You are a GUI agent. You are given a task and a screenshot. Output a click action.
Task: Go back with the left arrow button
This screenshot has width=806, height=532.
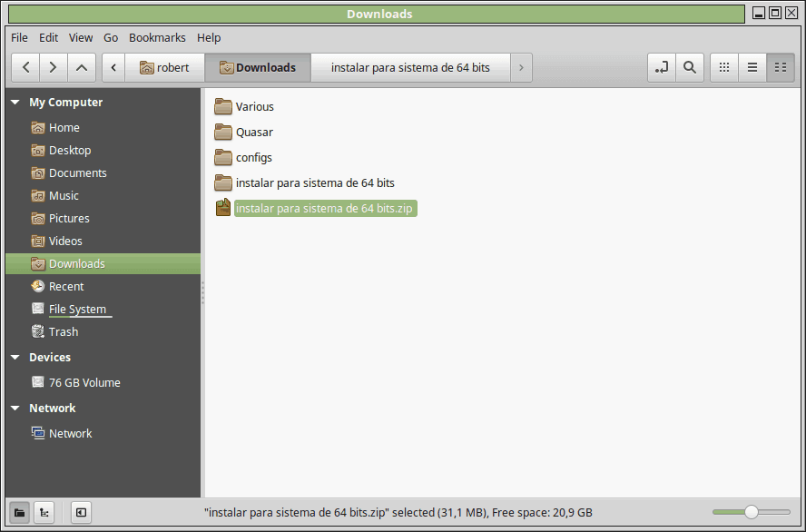coord(25,67)
